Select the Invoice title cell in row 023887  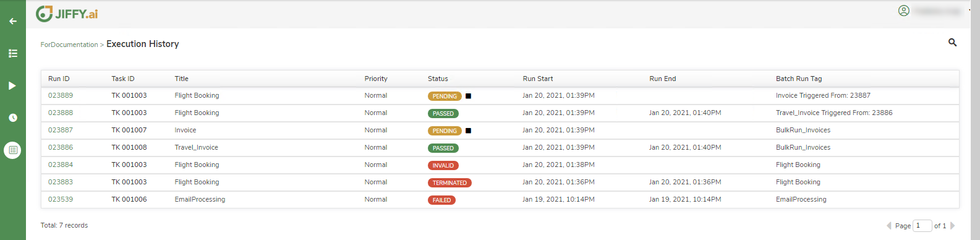[185, 130]
